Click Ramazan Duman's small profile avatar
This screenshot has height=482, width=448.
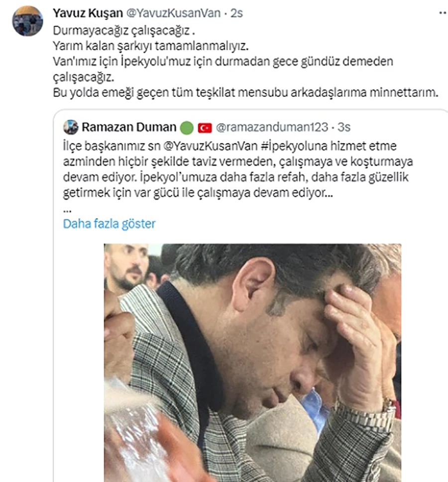coord(71,127)
